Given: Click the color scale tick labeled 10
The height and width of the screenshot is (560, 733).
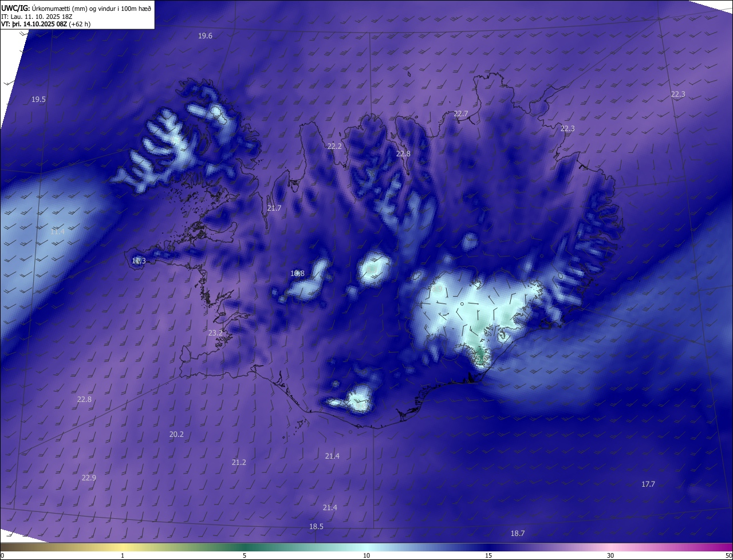Looking at the screenshot, I should pyautogui.click(x=366, y=555).
